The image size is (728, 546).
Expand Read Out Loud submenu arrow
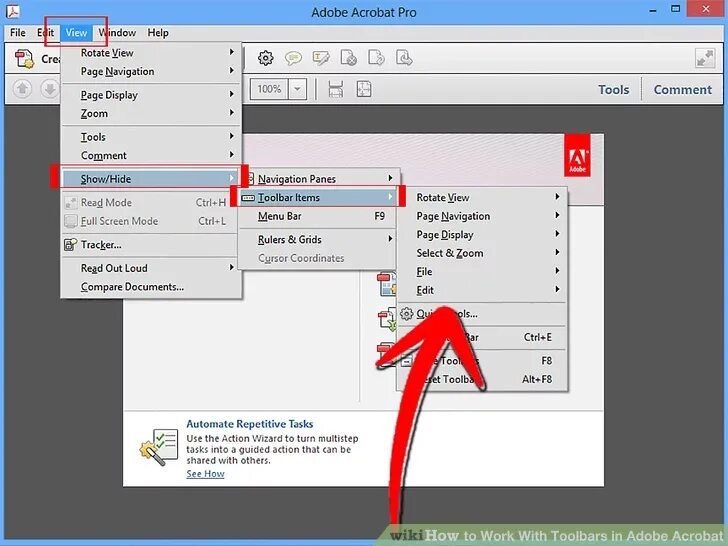coord(231,267)
